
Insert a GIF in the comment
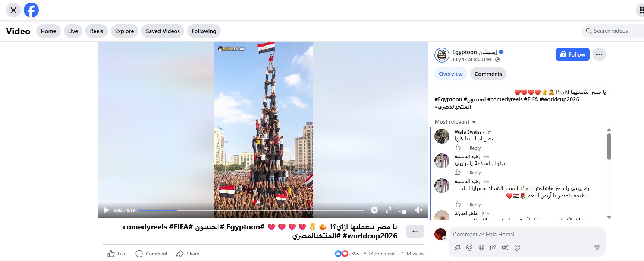(x=505, y=248)
